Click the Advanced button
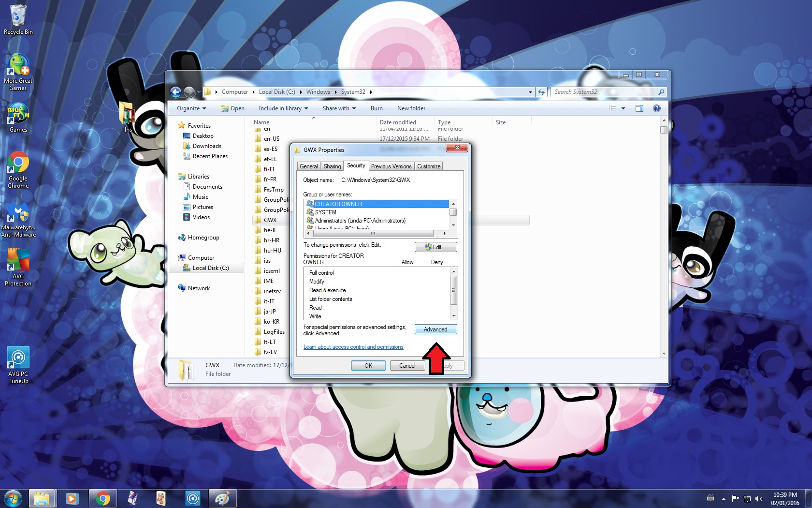The height and width of the screenshot is (508, 812). [435, 329]
